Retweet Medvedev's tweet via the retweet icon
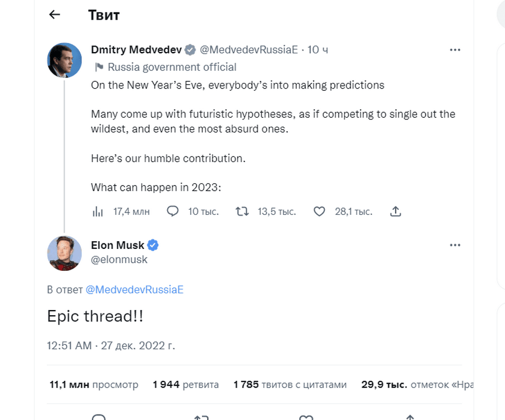Viewport: 505px width, 420px height. click(242, 211)
